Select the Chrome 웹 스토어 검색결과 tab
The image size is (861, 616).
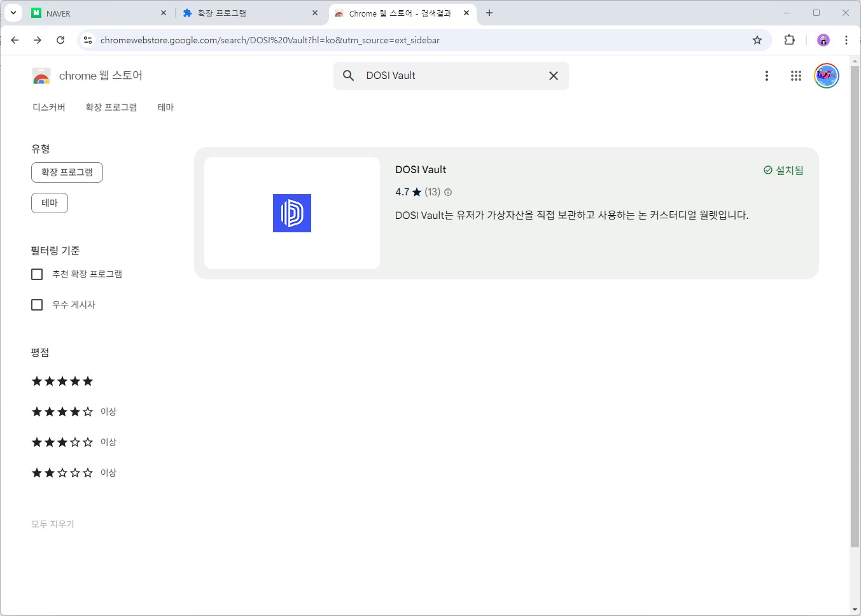pos(402,13)
